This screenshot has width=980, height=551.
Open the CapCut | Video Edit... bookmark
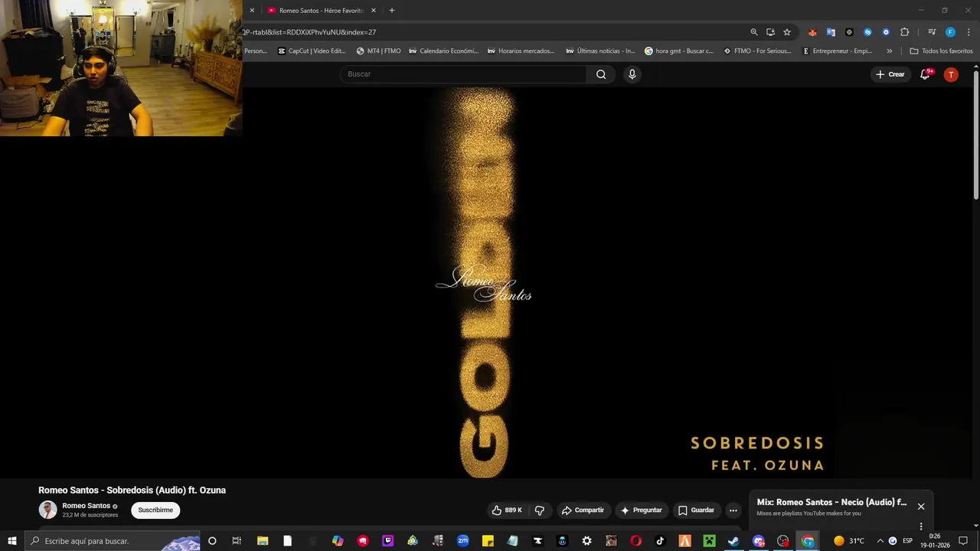tap(312, 51)
